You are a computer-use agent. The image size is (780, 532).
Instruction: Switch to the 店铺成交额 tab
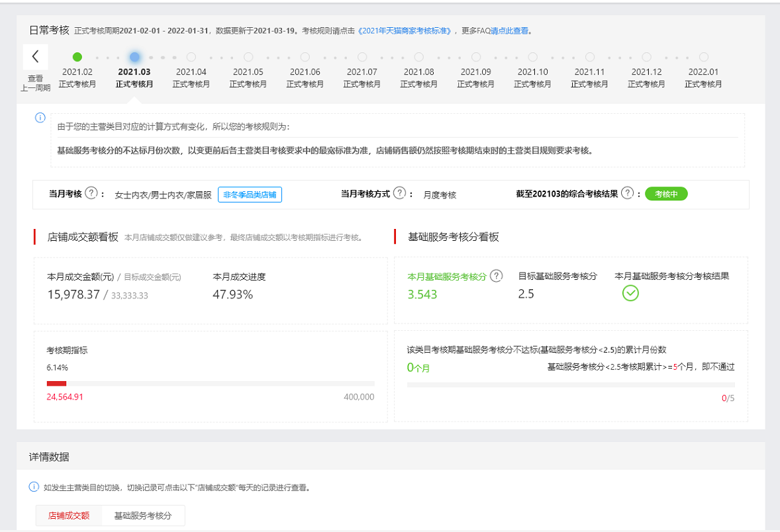[69, 515]
